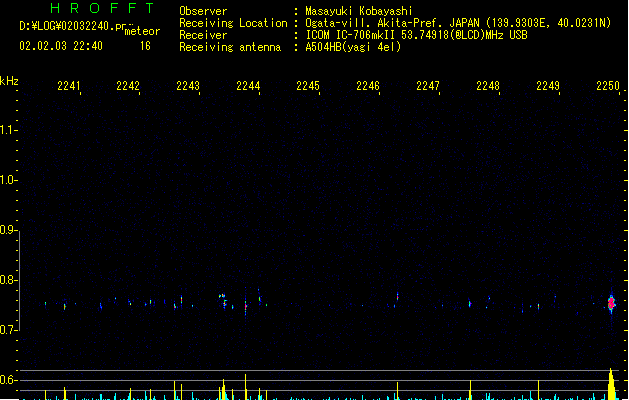Click the 2247 time marker
The image size is (629, 400).
coord(428,86)
